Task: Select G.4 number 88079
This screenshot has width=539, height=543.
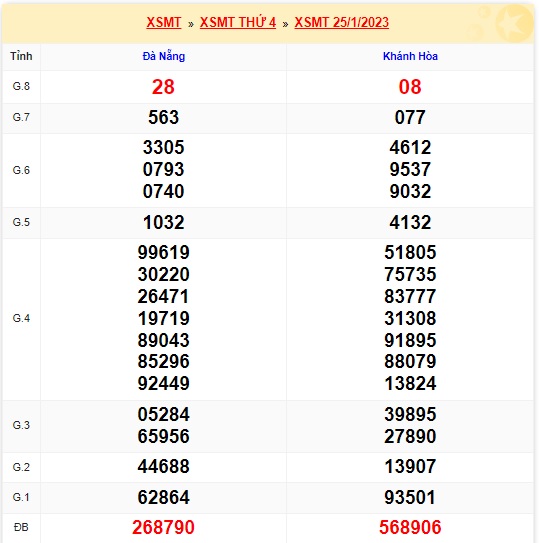Action: point(410,362)
